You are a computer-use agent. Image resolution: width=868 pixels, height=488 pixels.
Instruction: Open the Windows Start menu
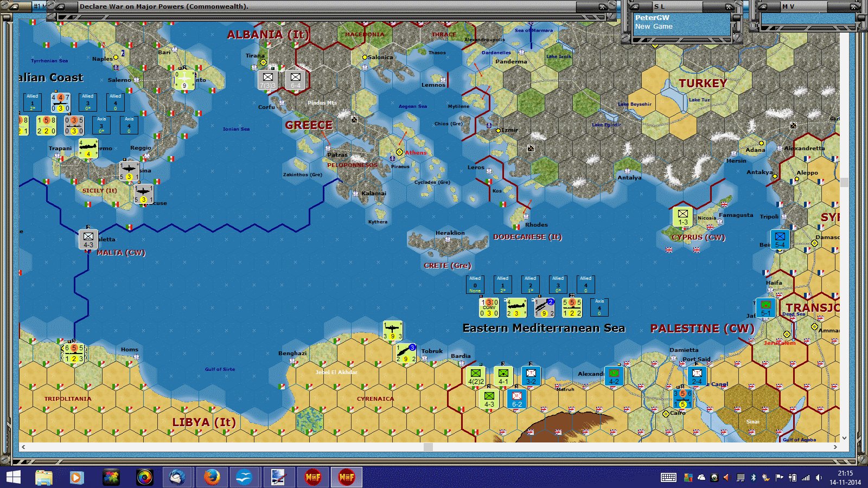point(13,478)
